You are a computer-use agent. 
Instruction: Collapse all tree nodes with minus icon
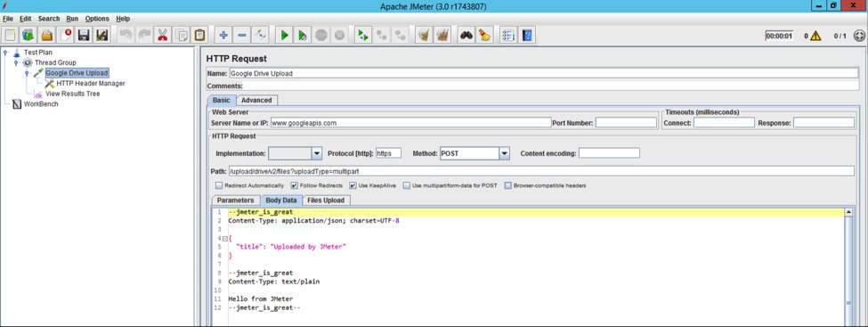pos(242,36)
